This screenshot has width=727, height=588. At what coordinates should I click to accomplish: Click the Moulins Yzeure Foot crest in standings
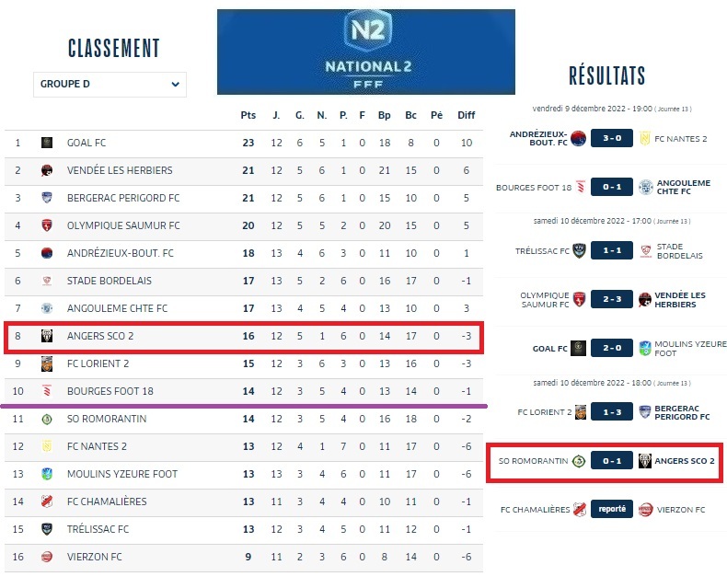[x=47, y=474]
